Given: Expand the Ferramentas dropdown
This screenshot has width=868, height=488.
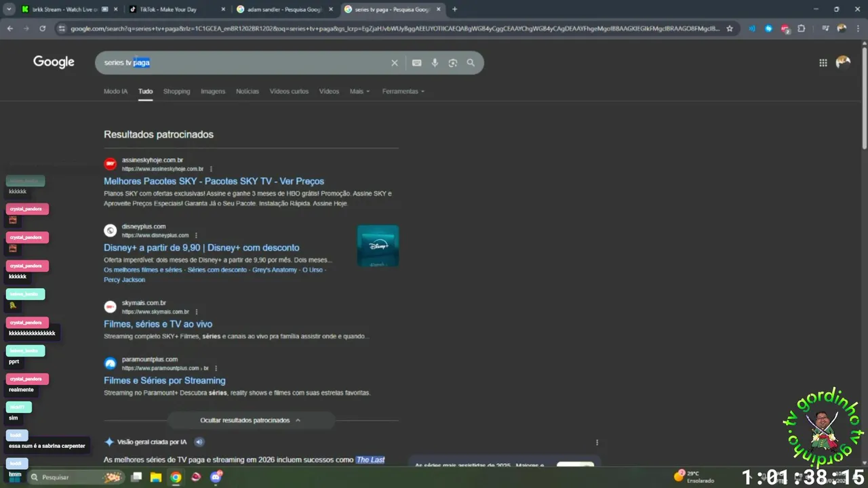Looking at the screenshot, I should point(403,91).
